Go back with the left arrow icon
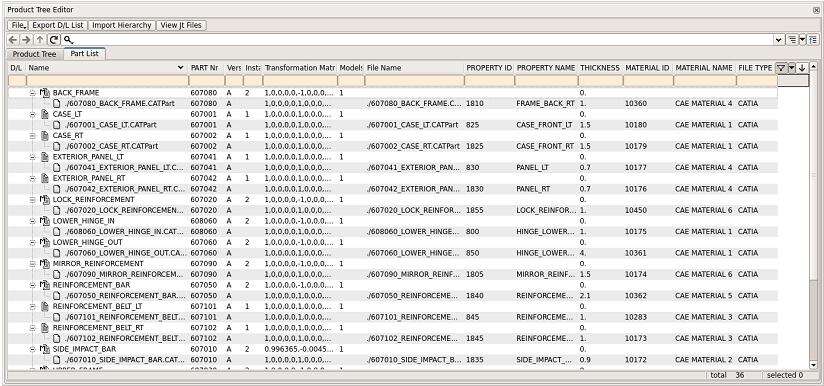The width and height of the screenshot is (824, 386). tap(13, 40)
